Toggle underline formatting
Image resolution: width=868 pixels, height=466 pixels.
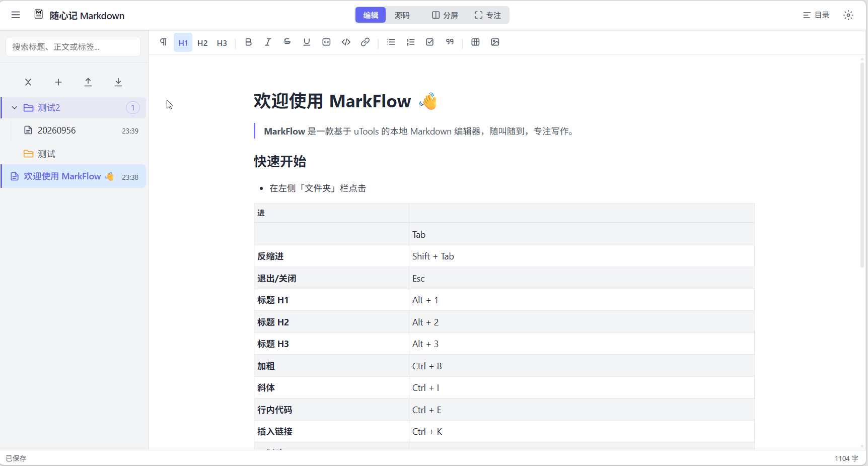[x=307, y=42]
